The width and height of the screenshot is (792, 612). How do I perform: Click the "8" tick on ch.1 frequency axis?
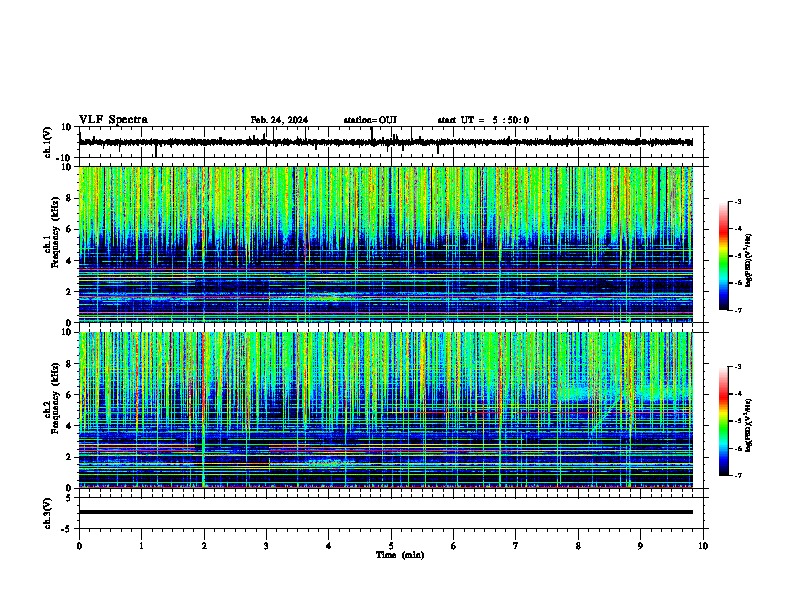pos(69,198)
